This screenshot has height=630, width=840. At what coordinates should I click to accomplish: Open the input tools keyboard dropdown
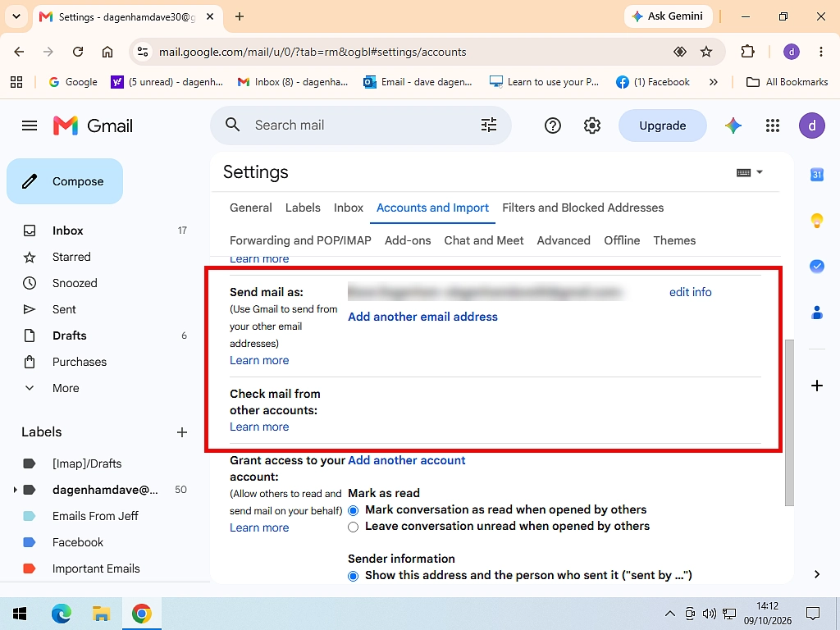(x=750, y=172)
